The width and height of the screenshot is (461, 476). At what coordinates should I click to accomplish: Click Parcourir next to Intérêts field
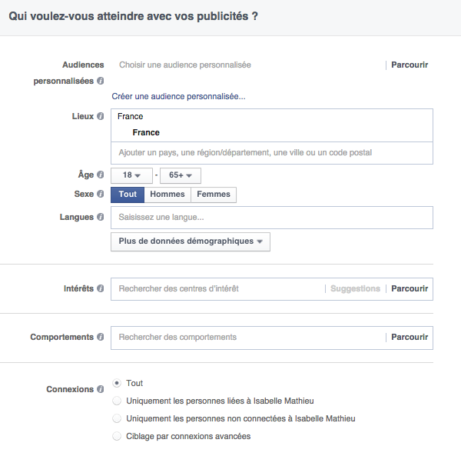tap(410, 289)
